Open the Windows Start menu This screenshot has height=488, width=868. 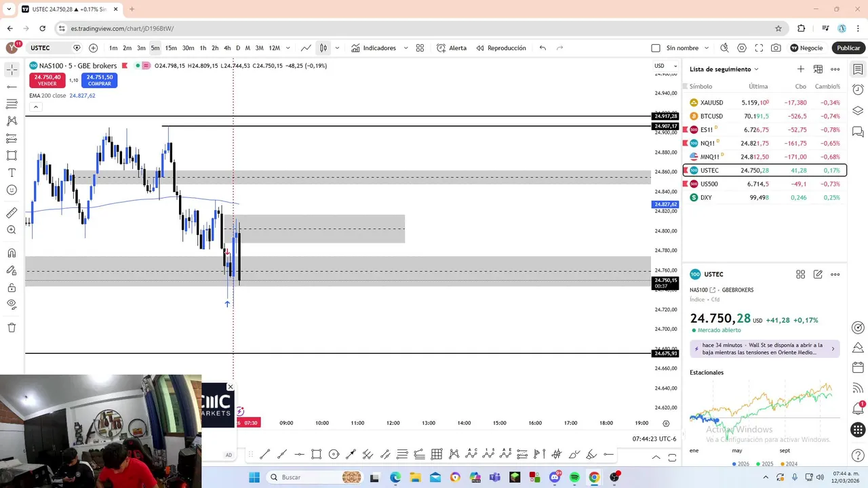[254, 477]
